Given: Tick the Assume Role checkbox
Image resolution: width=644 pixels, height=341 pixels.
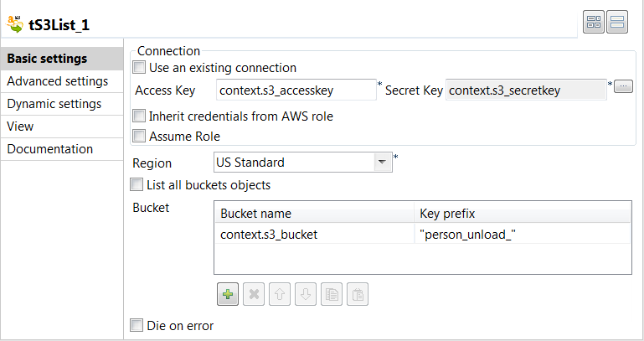Looking at the screenshot, I should tap(139, 136).
